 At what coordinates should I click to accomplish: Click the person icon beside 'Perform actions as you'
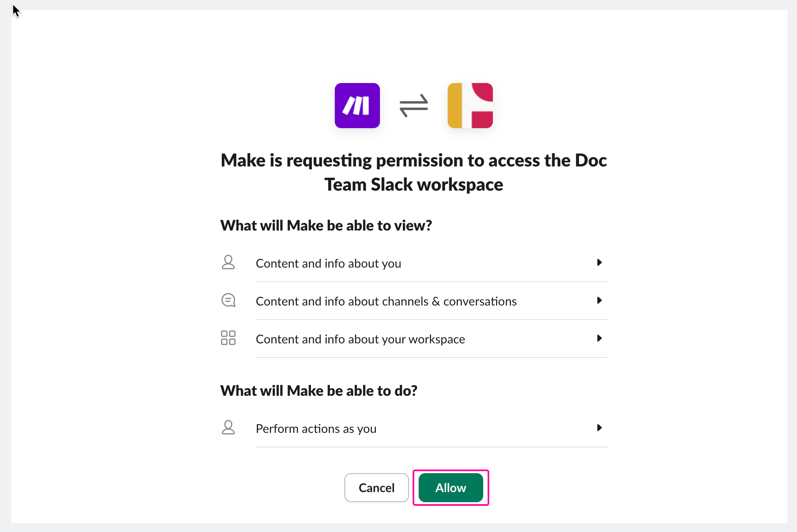(x=228, y=428)
